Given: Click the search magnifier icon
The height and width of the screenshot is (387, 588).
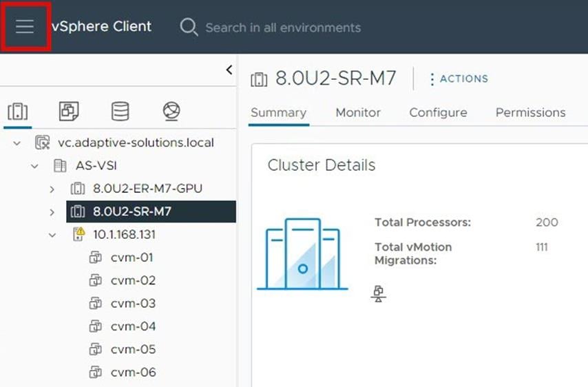Looking at the screenshot, I should 188,28.
